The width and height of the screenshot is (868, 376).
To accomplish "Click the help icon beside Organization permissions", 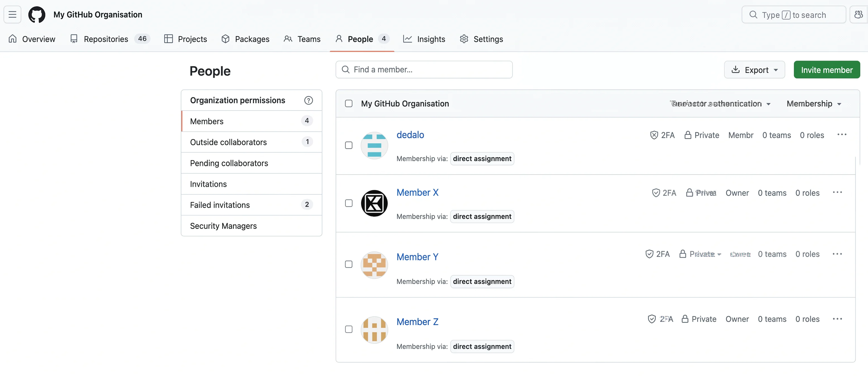I will (308, 100).
